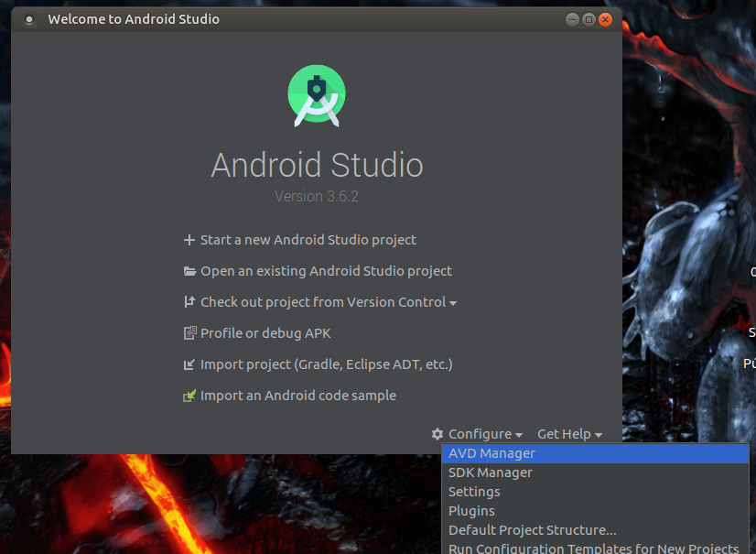Image resolution: width=756 pixels, height=554 pixels.
Task: Open SDK Manager from the Configure menu
Action: coord(491,472)
